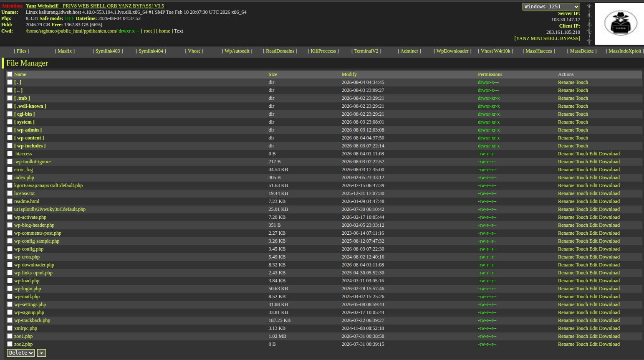Viewport: 644px width, 360px height.
Task: Tick the zoo1.php file checkbox
Action: 10,336
